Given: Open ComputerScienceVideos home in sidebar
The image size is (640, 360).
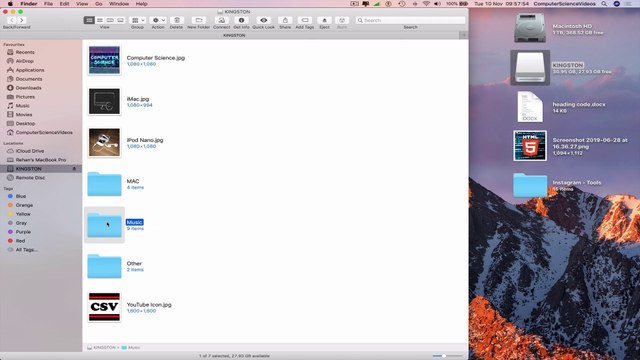Looking at the screenshot, I should (x=44, y=133).
